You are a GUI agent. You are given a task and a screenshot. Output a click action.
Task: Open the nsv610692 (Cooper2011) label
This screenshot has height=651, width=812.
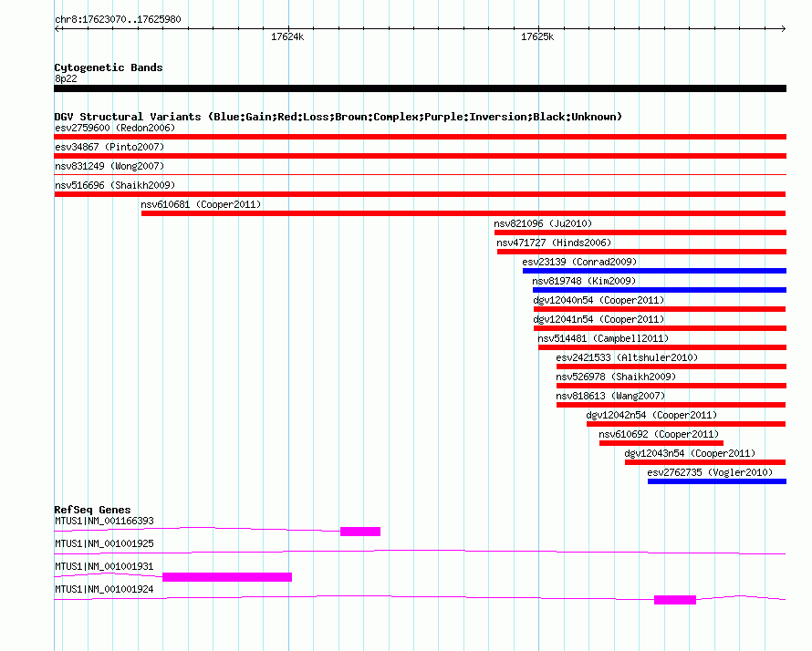[x=659, y=434]
